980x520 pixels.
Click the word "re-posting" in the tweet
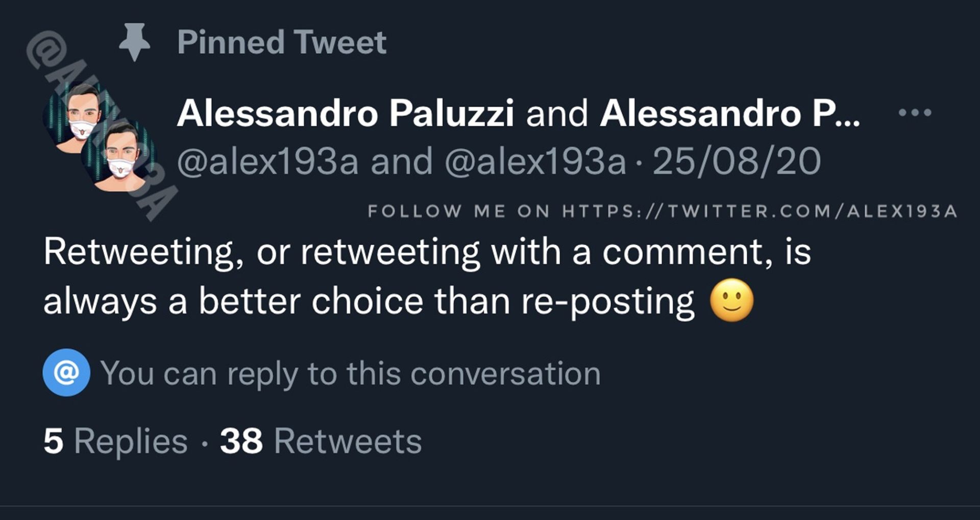(607, 301)
